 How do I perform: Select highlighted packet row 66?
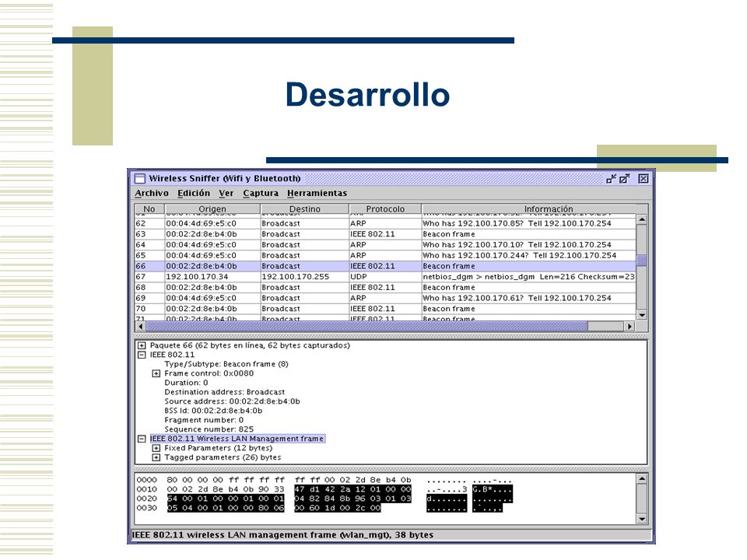click(385, 266)
